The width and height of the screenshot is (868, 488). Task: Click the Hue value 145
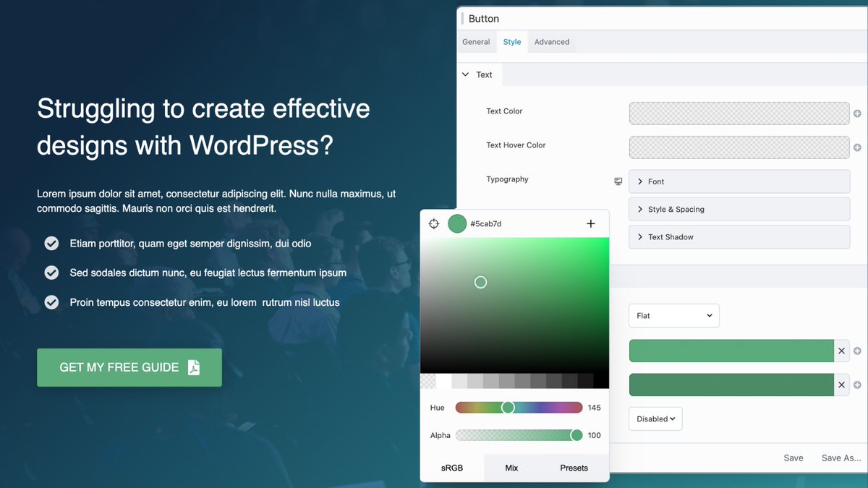coord(595,408)
